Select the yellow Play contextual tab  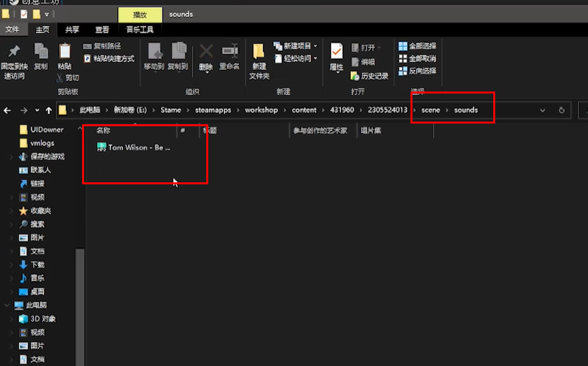[140, 15]
